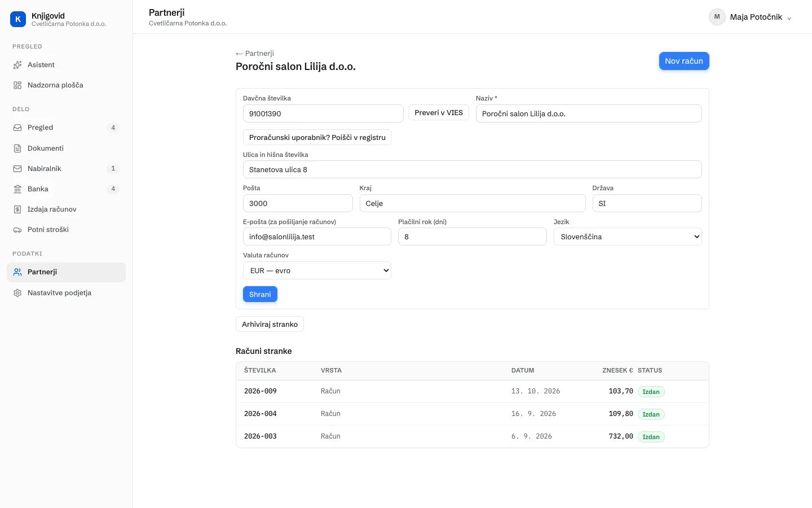This screenshot has height=508, width=812.
Task: Click the E-pošta field
Action: [x=317, y=237]
